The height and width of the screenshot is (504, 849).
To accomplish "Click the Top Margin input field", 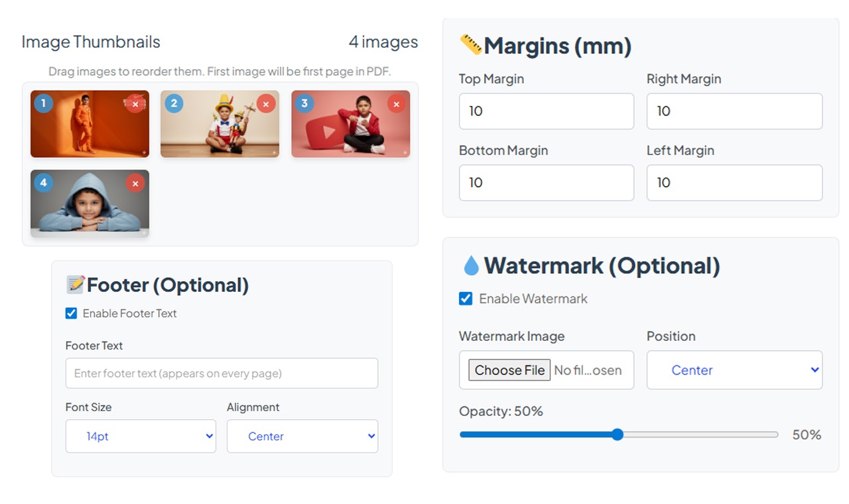I will tap(546, 111).
